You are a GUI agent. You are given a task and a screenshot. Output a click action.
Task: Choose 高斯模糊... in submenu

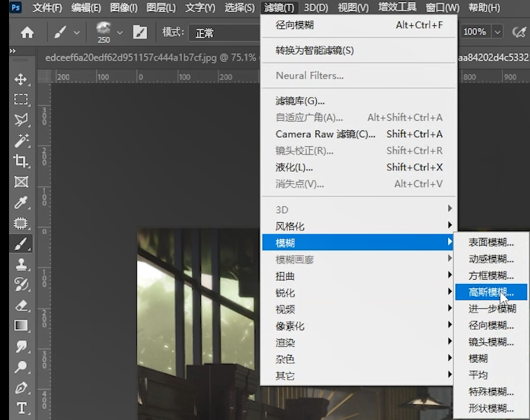click(x=491, y=292)
